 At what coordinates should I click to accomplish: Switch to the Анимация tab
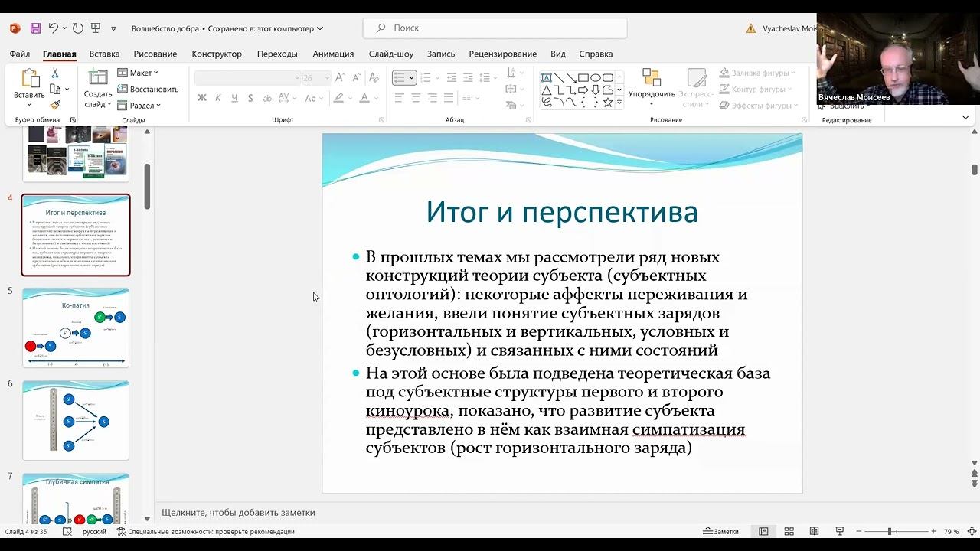point(333,54)
